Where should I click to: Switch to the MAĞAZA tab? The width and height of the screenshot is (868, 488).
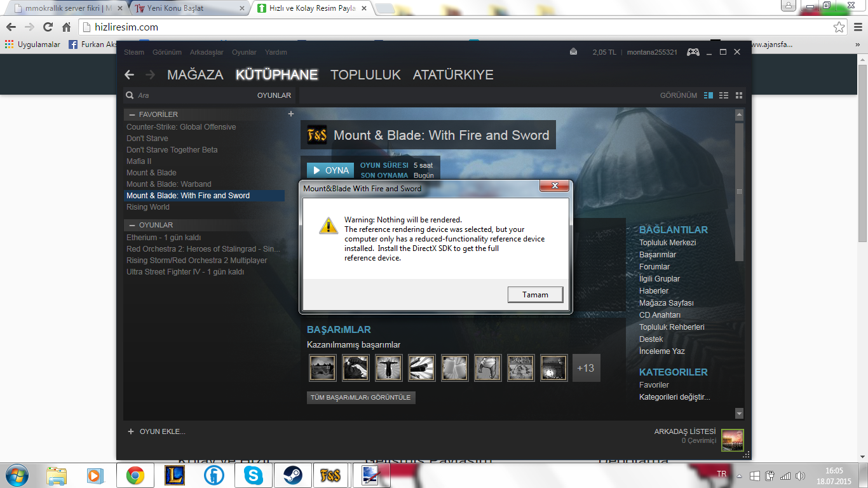[195, 74]
